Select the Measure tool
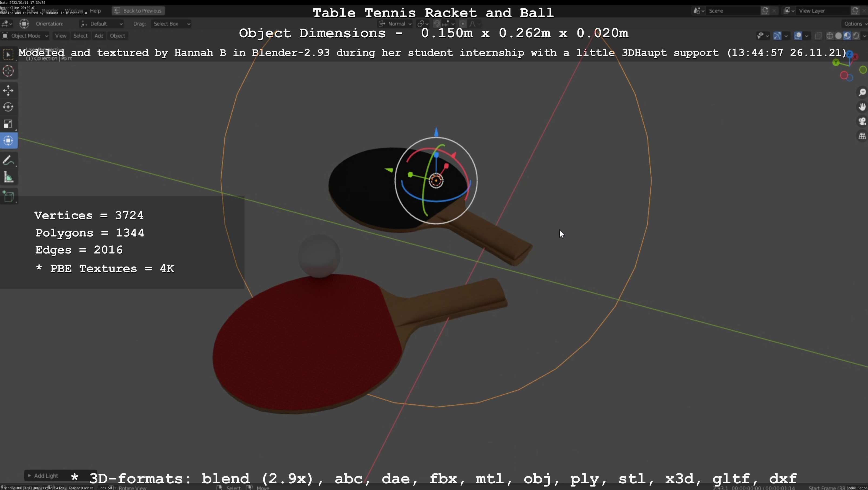Screen dimensions: 868x490 (x=8, y=177)
